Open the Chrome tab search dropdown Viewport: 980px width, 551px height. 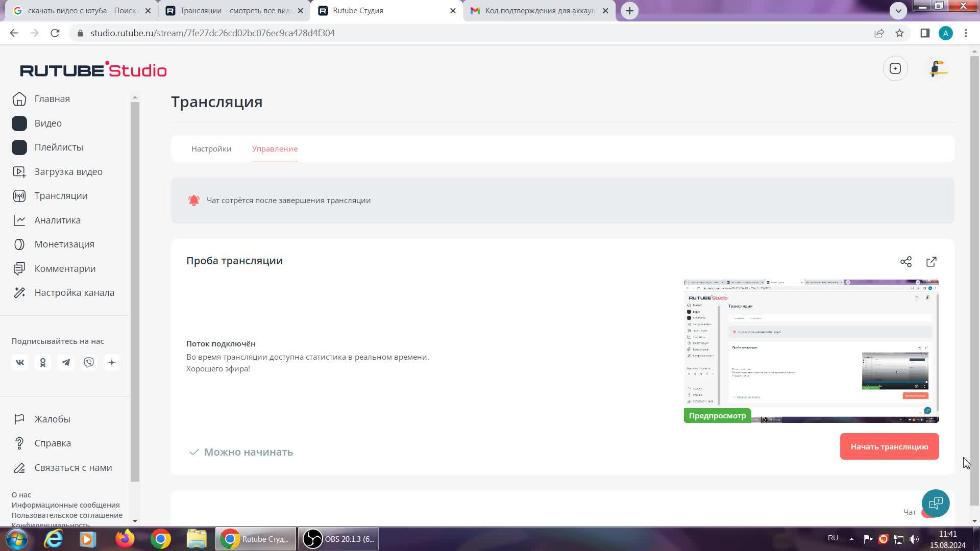[x=898, y=10]
